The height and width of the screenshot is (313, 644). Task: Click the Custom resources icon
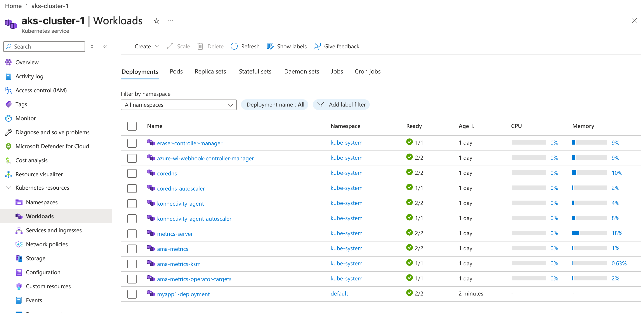tap(19, 286)
